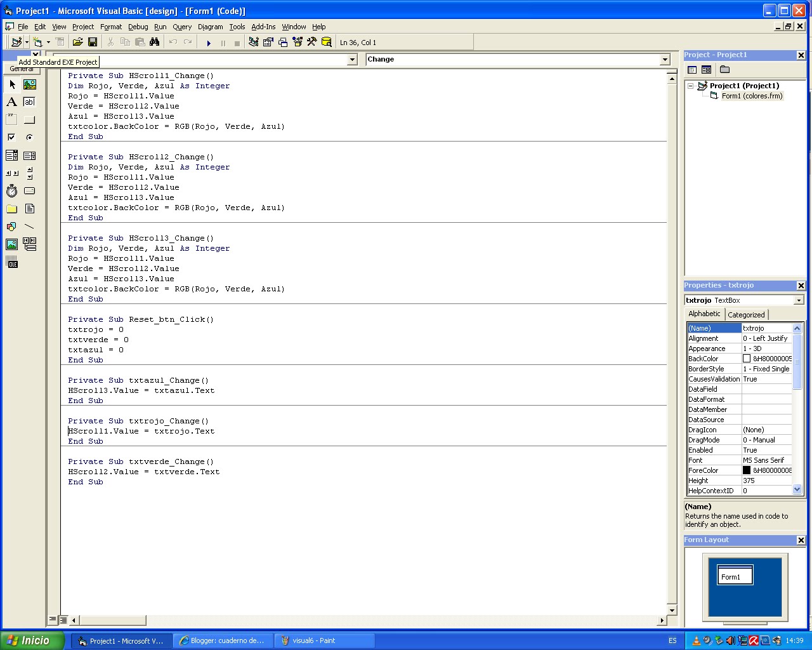Viewport: 812px width, 650px height.
Task: Open the procedure dropdown showing Change
Action: click(664, 59)
